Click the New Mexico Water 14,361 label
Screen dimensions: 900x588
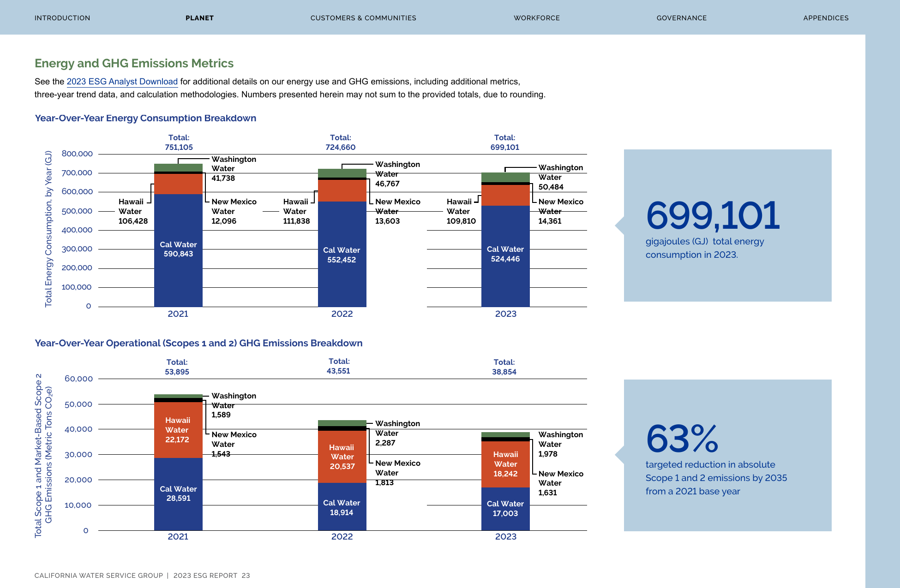[561, 211]
